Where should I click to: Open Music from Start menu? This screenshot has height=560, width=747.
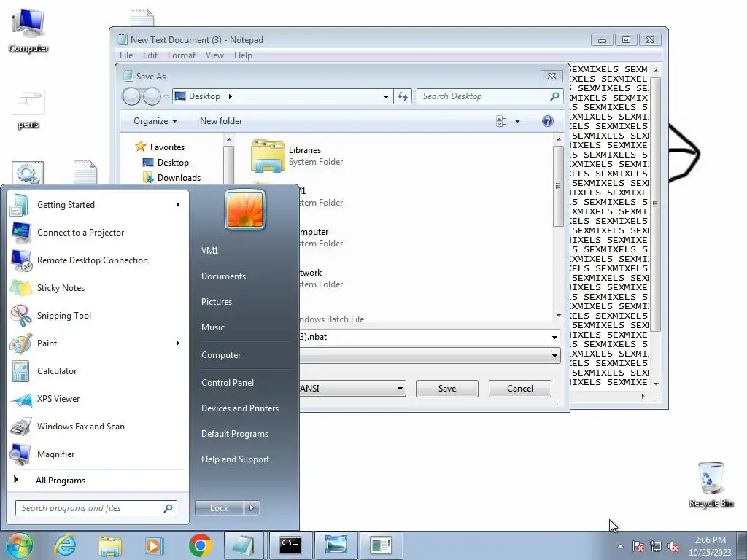[212, 327]
